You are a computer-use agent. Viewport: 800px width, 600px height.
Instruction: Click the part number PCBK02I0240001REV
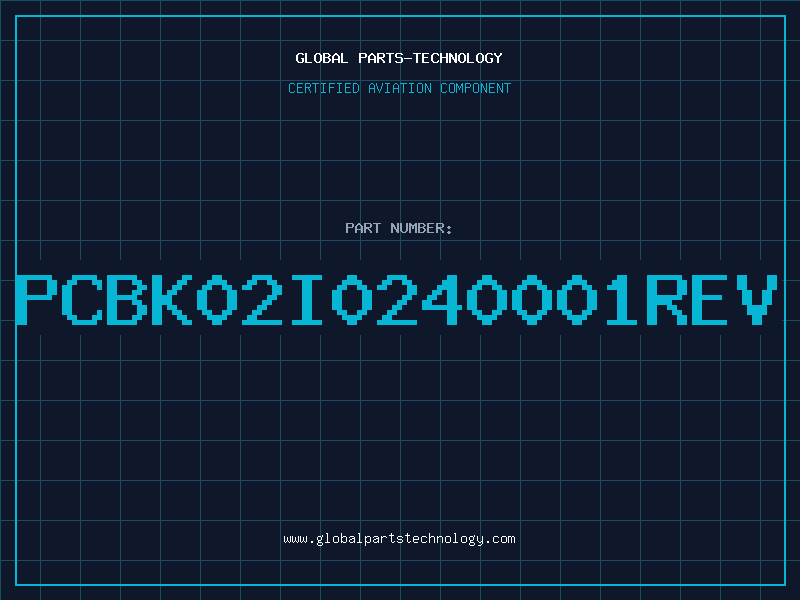pos(397,300)
